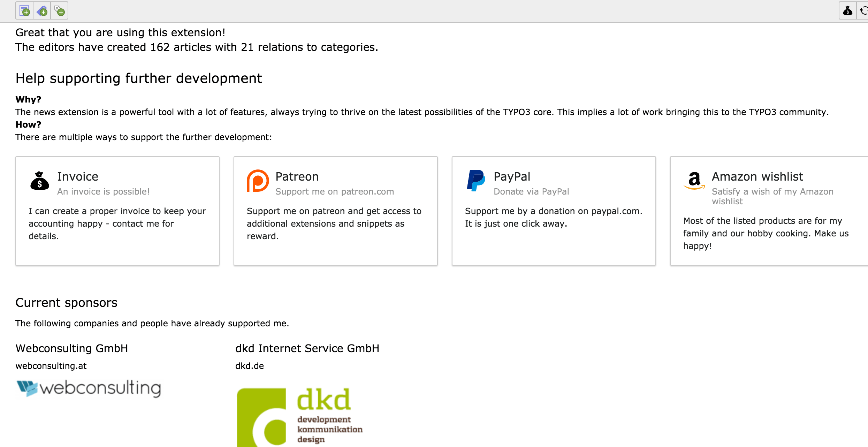This screenshot has width=868, height=447.
Task: Click the webconsulting sponsor logo
Action: point(89,388)
